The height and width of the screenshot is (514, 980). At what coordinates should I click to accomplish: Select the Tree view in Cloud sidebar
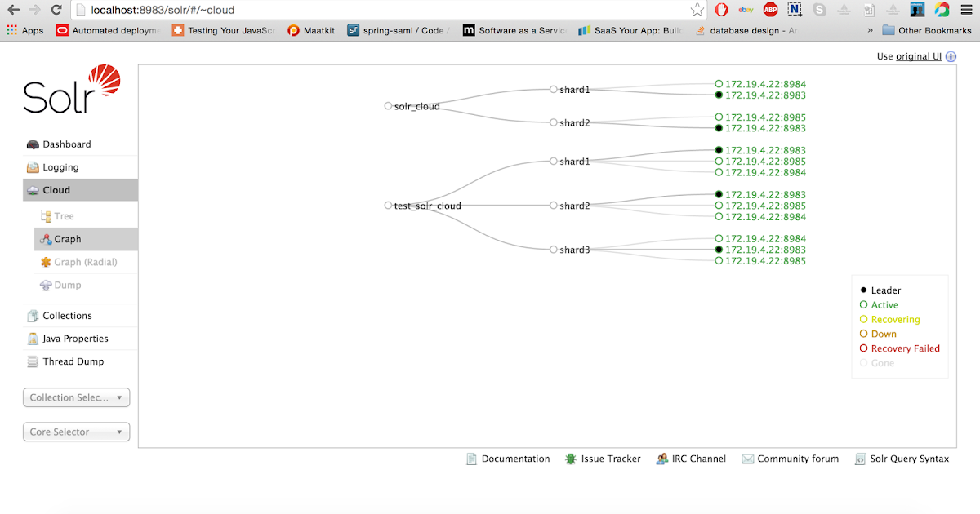pyautogui.click(x=60, y=215)
